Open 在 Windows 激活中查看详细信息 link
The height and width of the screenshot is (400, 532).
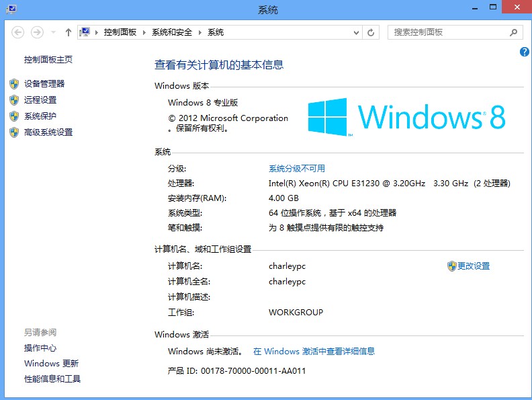[314, 351]
